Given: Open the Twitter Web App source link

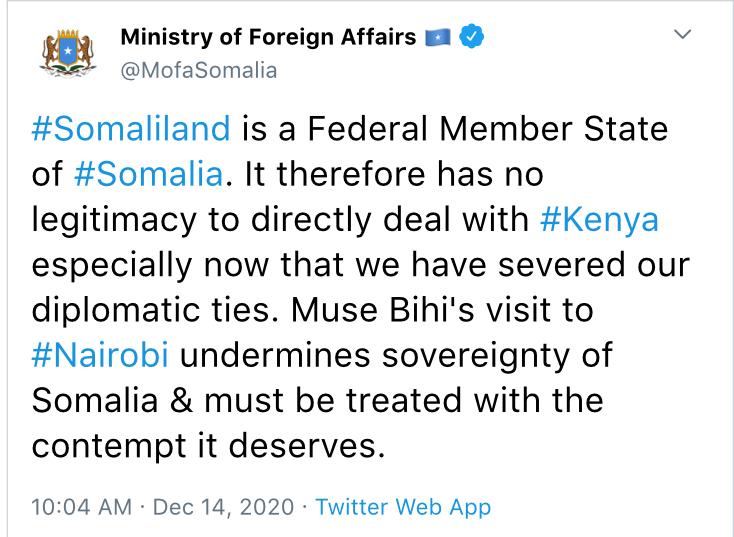Looking at the screenshot, I should tap(403, 507).
